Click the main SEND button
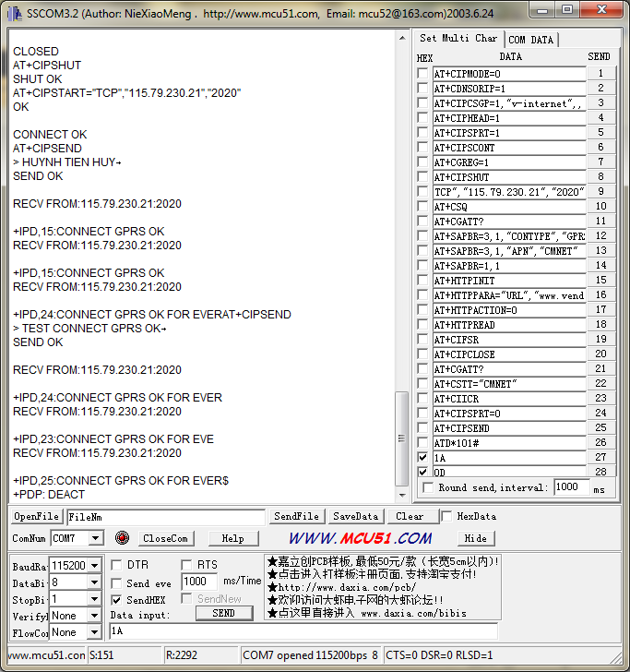Viewport: 630px width, 672px height. (224, 613)
